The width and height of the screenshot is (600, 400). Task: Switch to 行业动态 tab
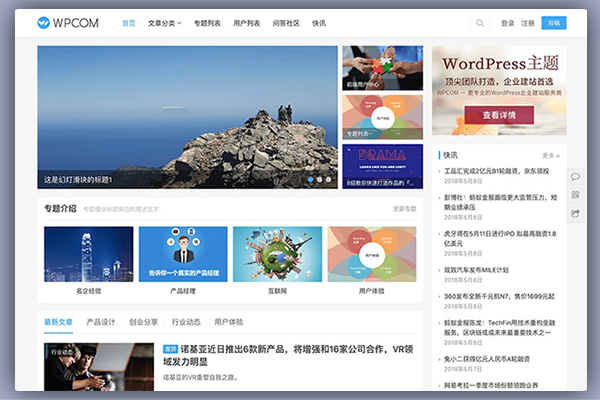tap(186, 322)
